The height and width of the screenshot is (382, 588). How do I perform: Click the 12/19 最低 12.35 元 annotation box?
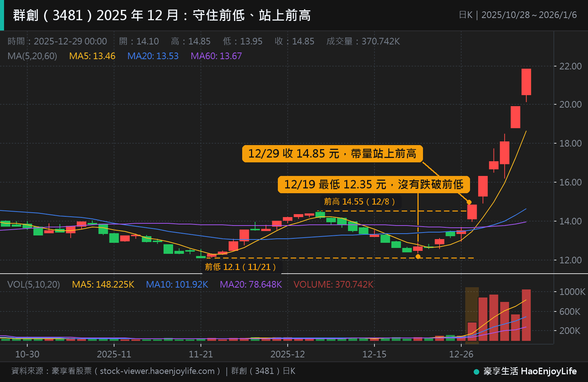[x=374, y=184]
